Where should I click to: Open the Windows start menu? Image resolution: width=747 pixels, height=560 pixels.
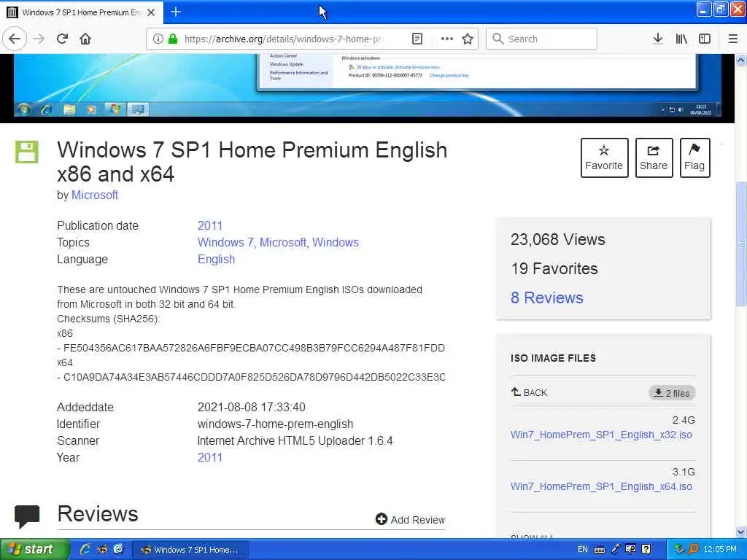pos(34,550)
